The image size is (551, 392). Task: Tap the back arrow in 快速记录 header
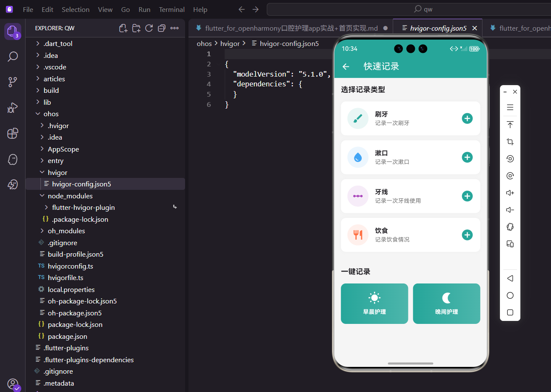346,66
